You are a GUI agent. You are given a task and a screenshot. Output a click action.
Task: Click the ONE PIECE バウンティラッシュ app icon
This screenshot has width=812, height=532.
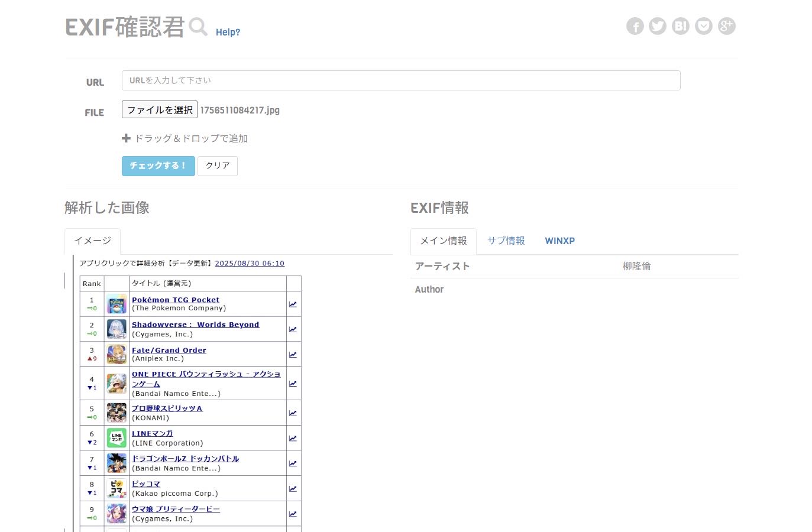point(117,384)
